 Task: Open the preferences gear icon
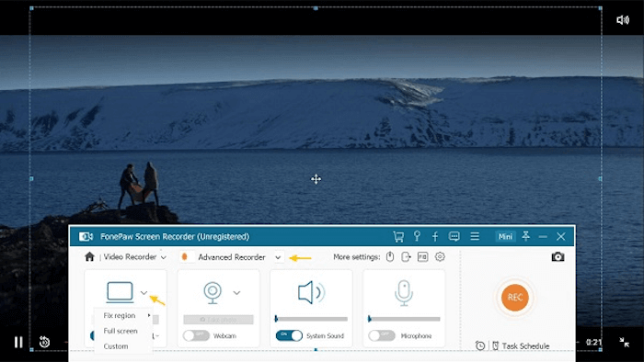point(440,257)
